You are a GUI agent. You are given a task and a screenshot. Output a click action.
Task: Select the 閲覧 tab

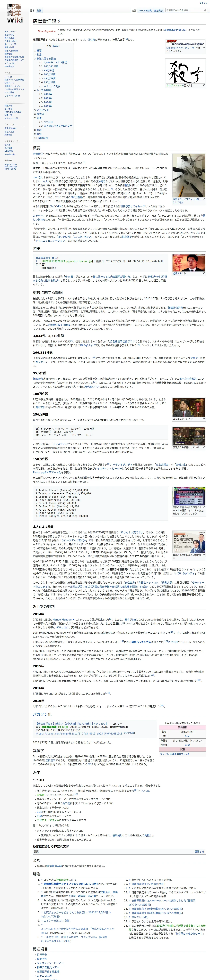[134, 10]
